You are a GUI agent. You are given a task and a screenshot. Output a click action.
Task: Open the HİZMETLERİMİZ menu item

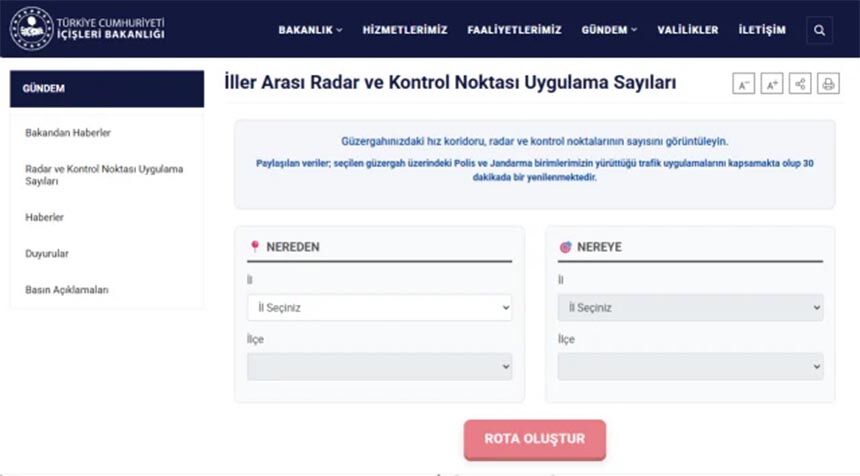click(x=405, y=30)
